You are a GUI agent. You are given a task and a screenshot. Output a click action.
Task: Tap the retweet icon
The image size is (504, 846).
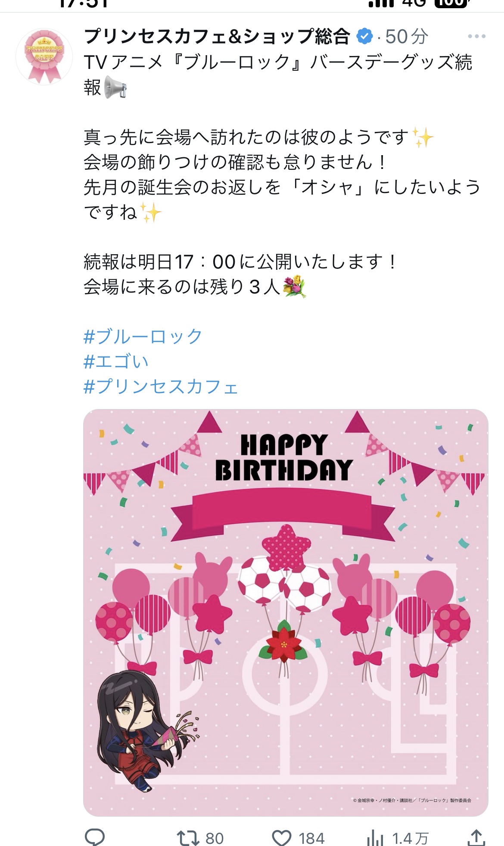188,838
